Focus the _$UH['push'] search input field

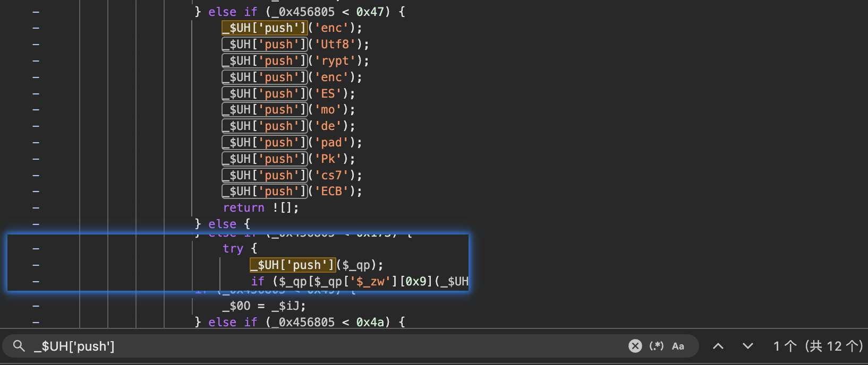coord(319,346)
